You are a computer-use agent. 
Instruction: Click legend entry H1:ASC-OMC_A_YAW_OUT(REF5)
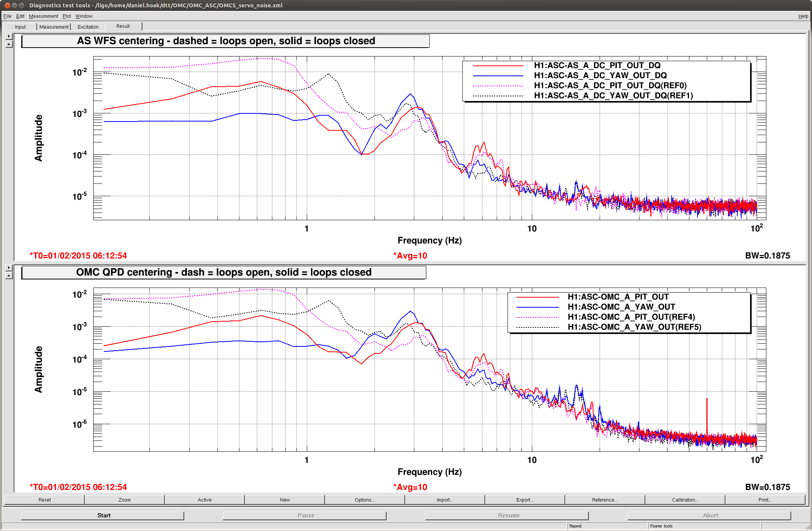(634, 327)
